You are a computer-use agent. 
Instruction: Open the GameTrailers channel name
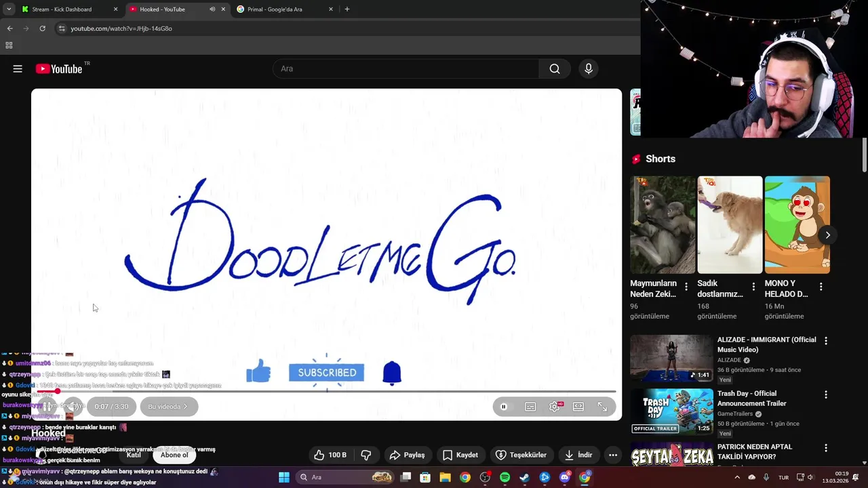[735, 414]
